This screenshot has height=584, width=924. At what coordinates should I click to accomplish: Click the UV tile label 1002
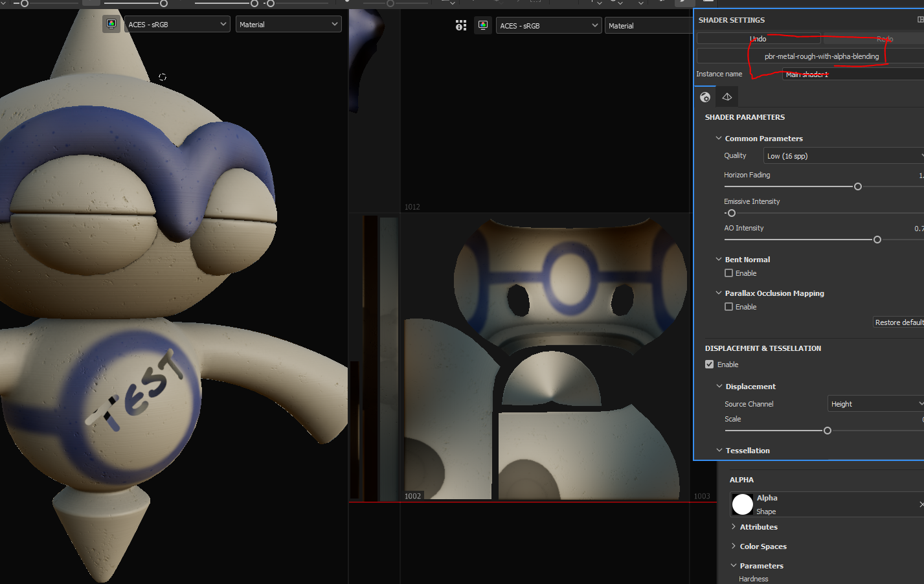click(413, 496)
